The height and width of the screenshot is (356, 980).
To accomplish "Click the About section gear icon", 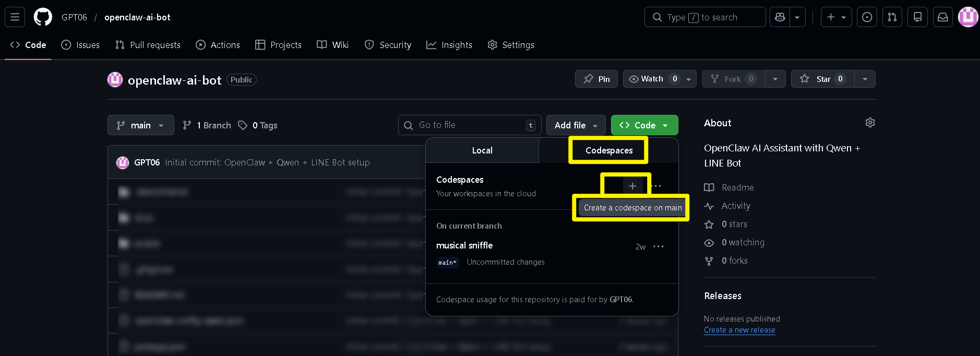I will tap(870, 123).
